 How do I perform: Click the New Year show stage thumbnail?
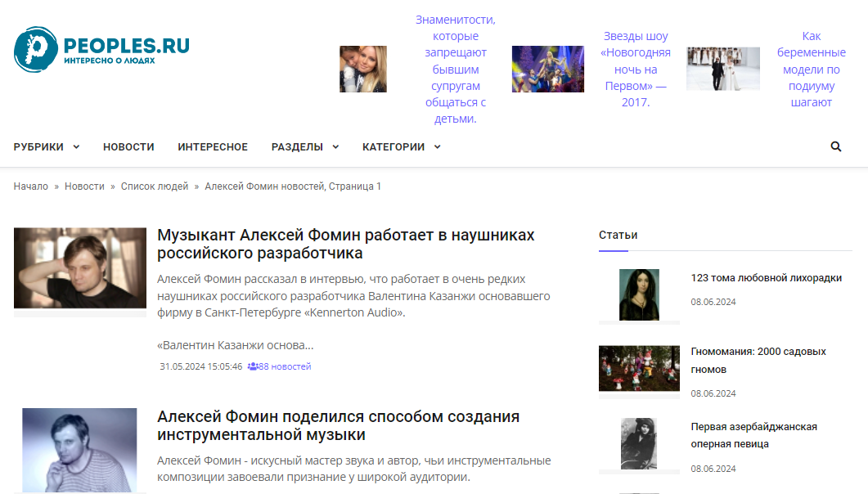pyautogui.click(x=548, y=70)
